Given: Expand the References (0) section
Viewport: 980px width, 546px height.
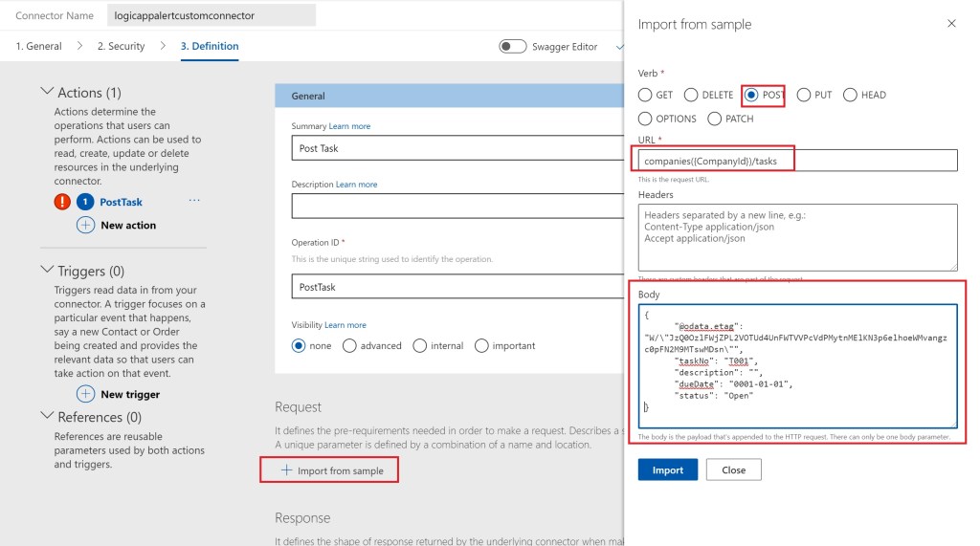Looking at the screenshot, I should pos(46,416).
